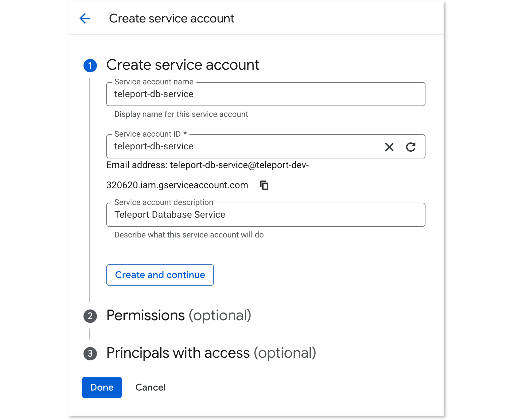Click the Service account description field

point(266,215)
